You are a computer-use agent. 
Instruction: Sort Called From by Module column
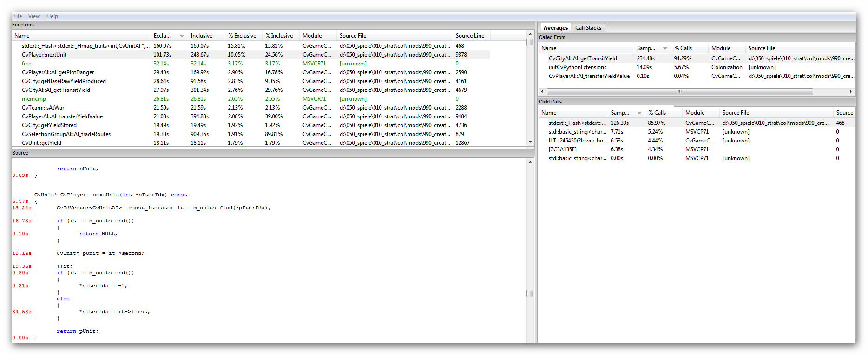(x=727, y=48)
